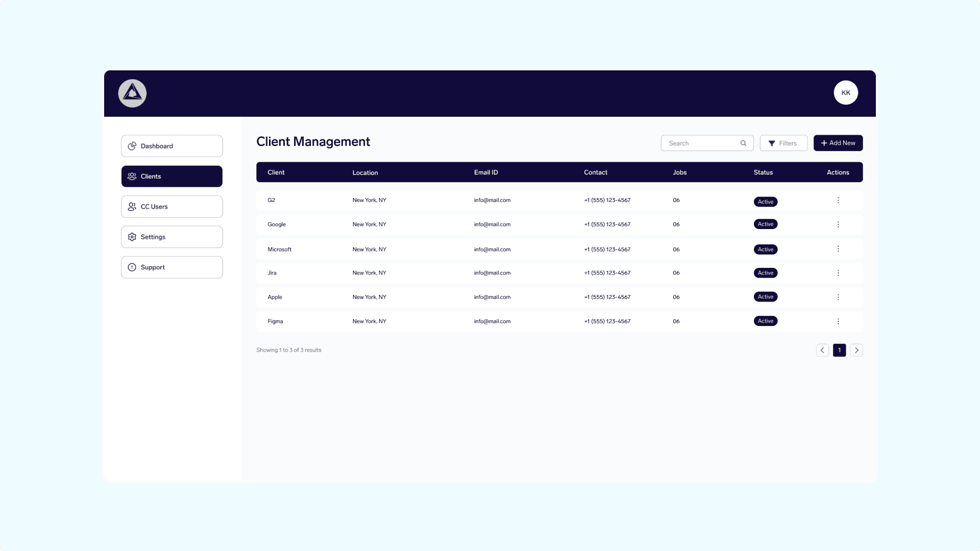Click the search magnifier icon
The height and width of the screenshot is (551, 980).
[x=743, y=143]
